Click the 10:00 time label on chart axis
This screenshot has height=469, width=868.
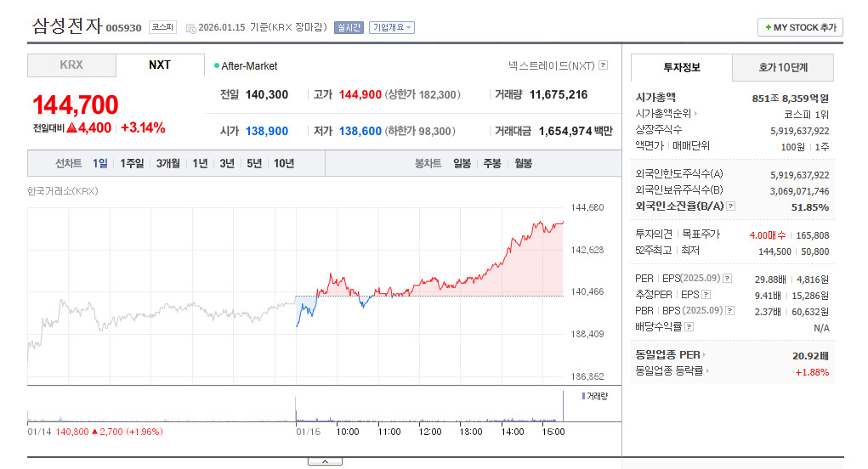coord(348,432)
